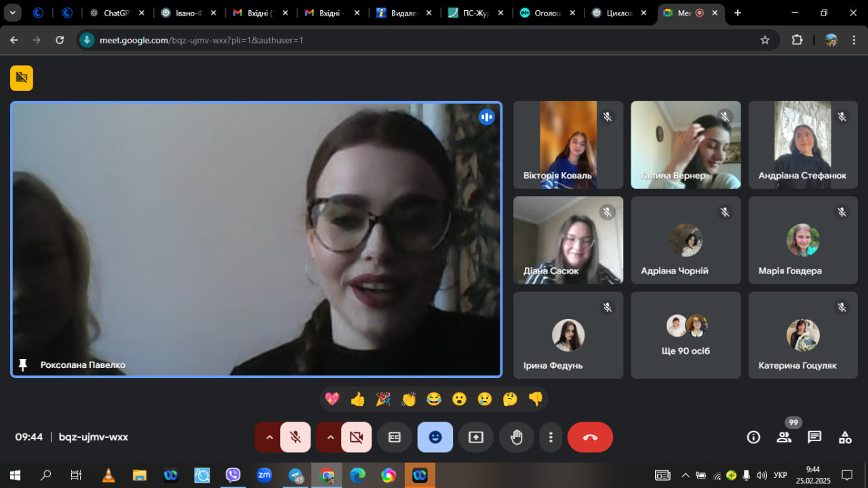868x488 pixels.
Task: Send the thumbs up reaction
Action: [358, 399]
